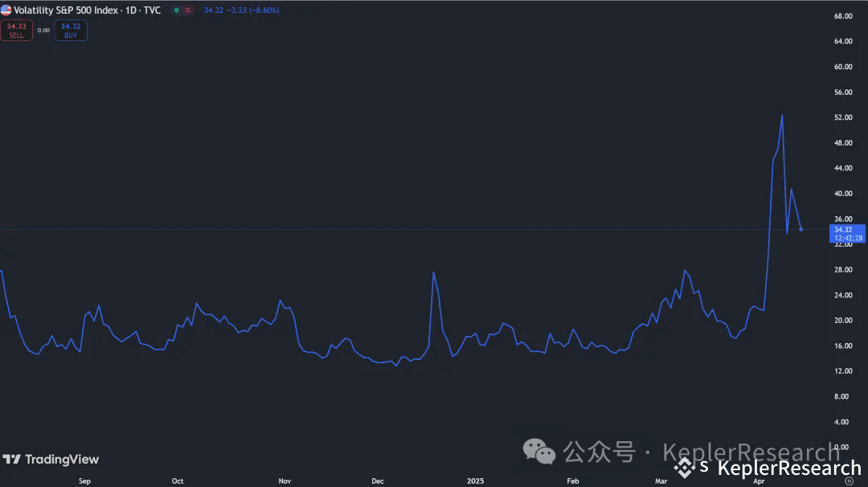Open chart settings hexagon gear icon
The width and height of the screenshot is (868, 487).
(x=849, y=481)
